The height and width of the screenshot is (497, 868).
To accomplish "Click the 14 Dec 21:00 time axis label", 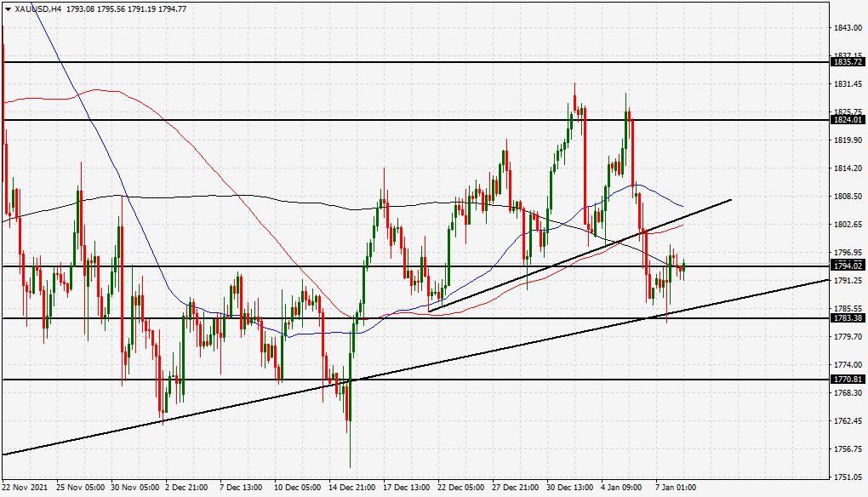I will pos(352,488).
